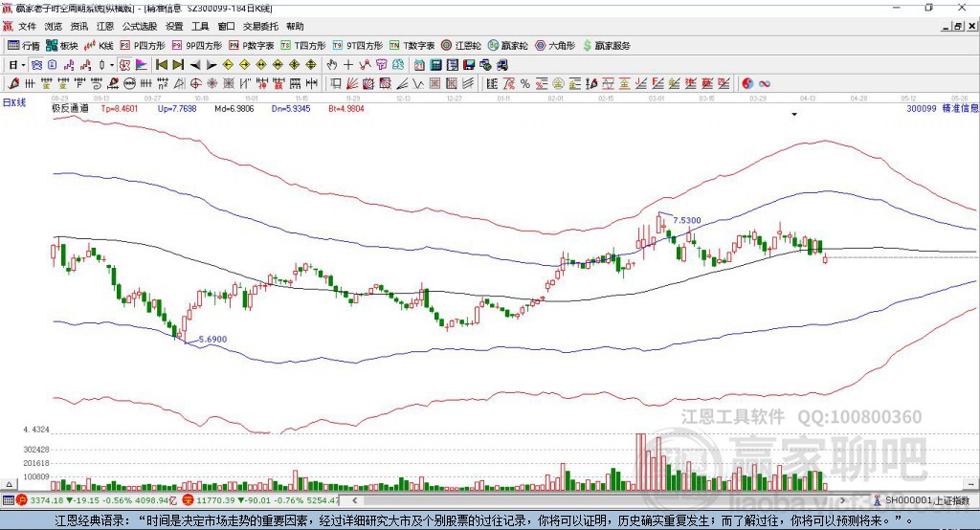980x530 pixels.
Task: Click the infinity loop icon
Action: (x=765, y=84)
